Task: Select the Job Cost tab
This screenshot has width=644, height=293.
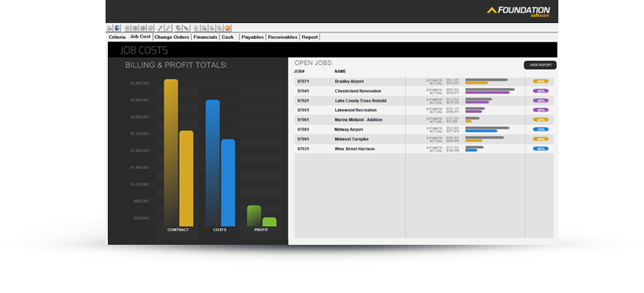Action: pos(140,37)
